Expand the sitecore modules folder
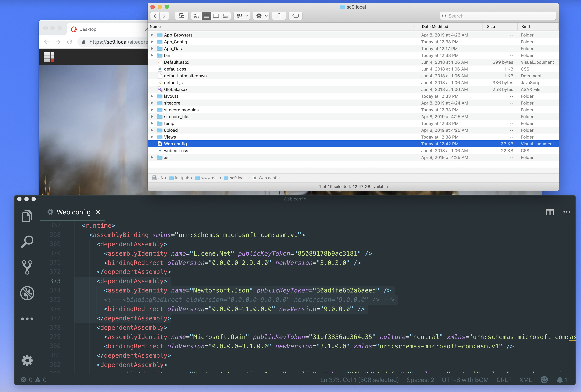 [152, 110]
